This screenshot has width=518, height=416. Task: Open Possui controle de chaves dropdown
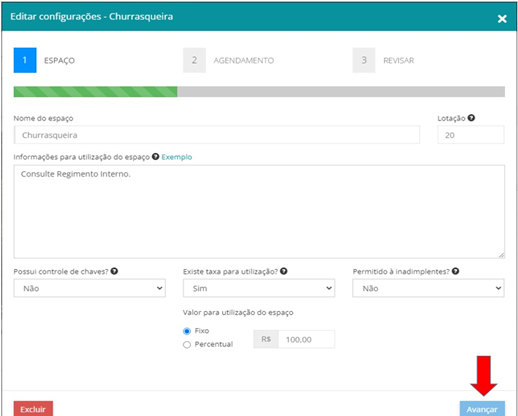pyautogui.click(x=90, y=288)
